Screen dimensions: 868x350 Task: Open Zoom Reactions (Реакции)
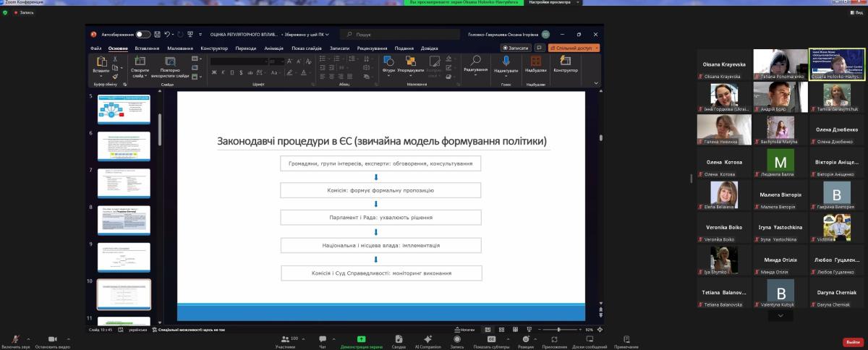526,340
